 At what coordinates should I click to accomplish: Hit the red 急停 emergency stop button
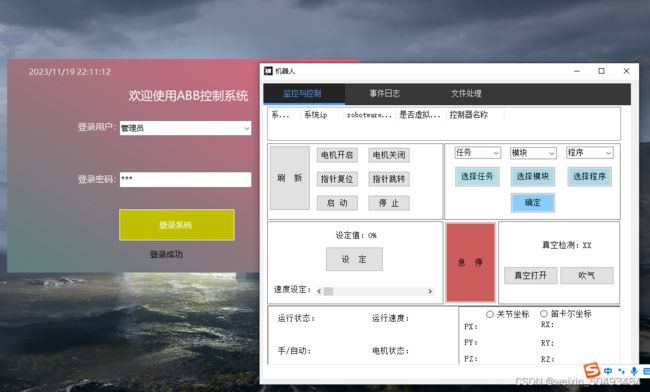471,262
